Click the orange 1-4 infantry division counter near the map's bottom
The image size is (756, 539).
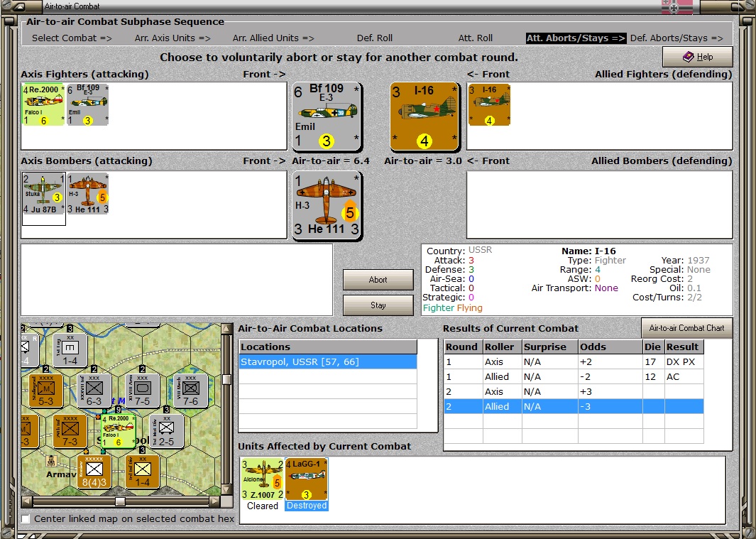(x=143, y=472)
